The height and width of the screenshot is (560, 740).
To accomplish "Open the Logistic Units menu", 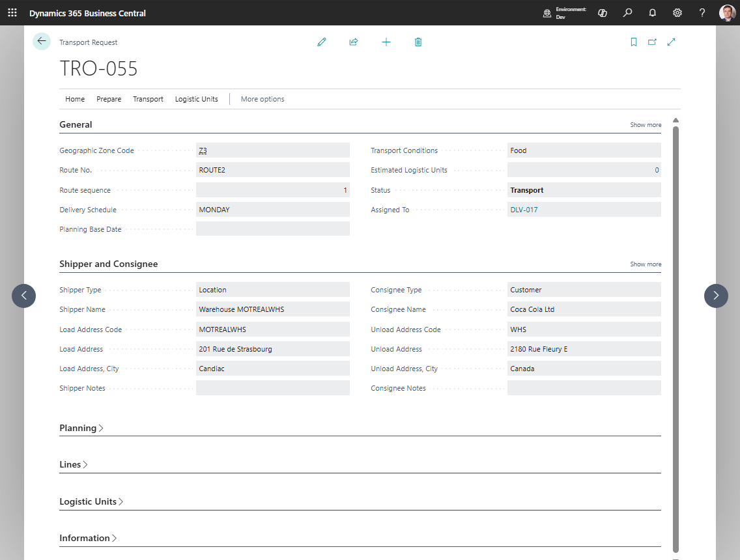I will [196, 99].
